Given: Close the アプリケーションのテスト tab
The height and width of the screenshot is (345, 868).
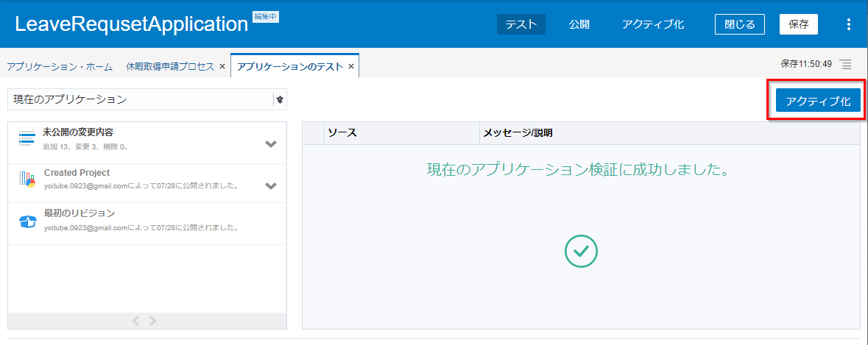Looking at the screenshot, I should tap(351, 67).
